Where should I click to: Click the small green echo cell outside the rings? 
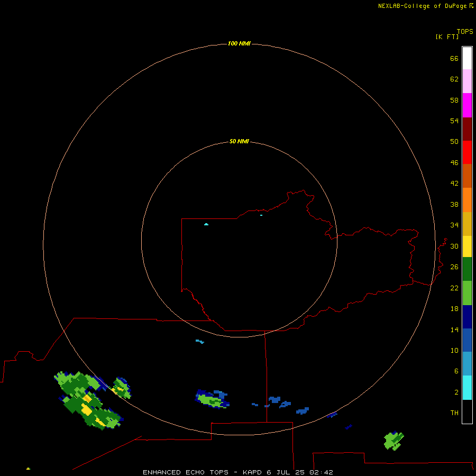393,441
